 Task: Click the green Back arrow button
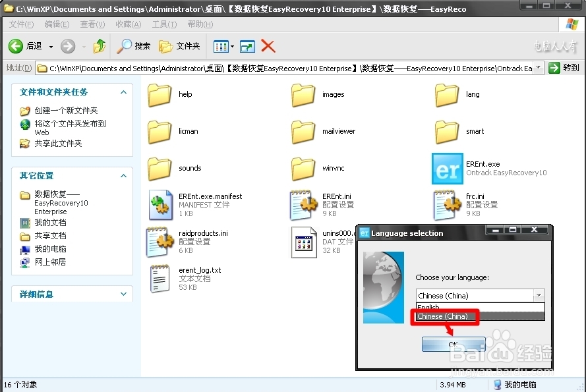click(16, 46)
